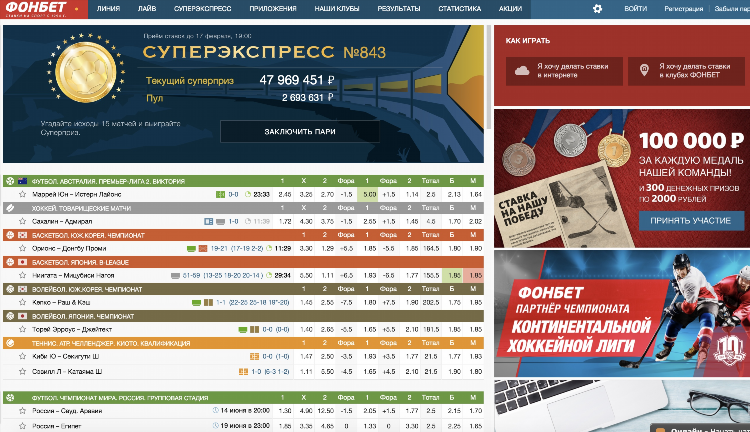Open tennis court tracker for Сорилл Л match
The image size is (750, 432).
click(243, 372)
